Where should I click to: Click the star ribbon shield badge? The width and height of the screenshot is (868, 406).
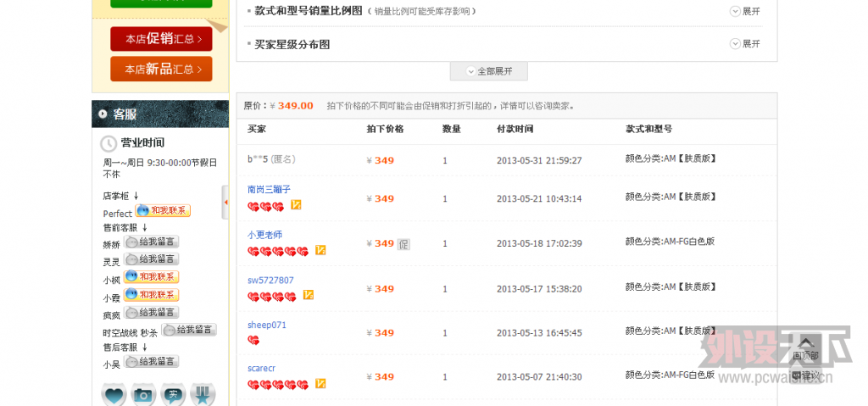[x=203, y=394]
